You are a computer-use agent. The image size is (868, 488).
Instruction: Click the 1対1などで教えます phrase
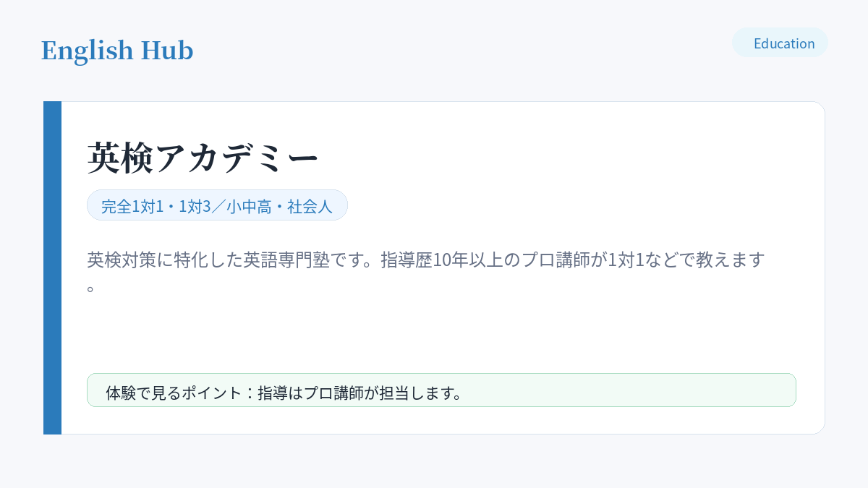686,260
